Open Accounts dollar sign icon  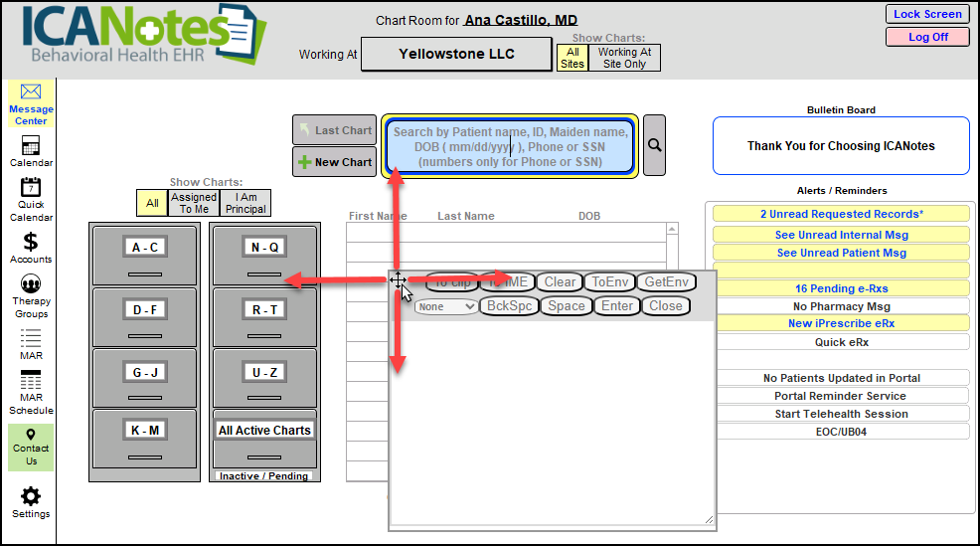click(31, 242)
